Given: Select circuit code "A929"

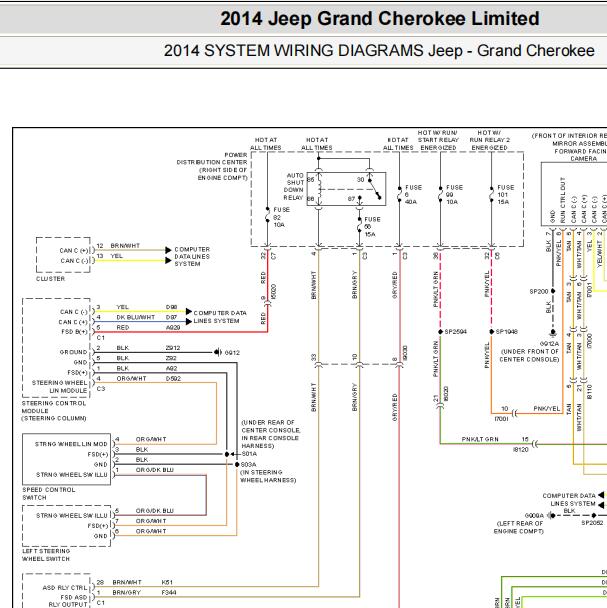Looking at the screenshot, I should point(173,327).
